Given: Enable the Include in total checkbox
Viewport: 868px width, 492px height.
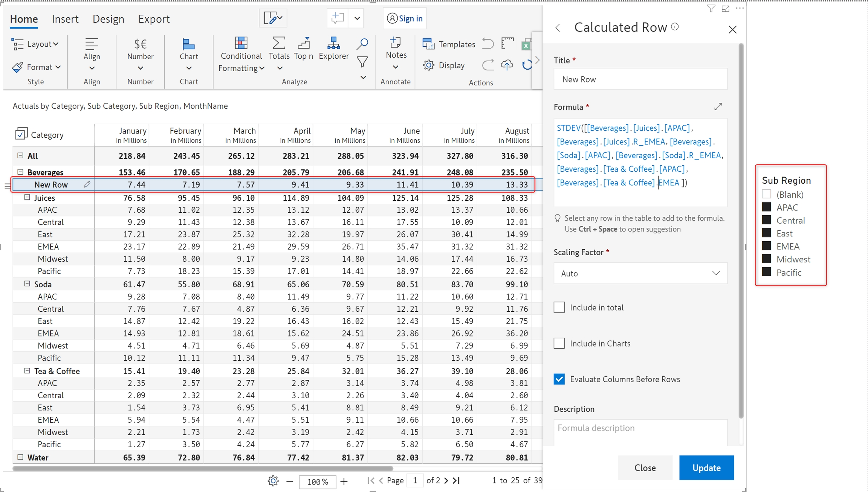Looking at the screenshot, I should coord(559,308).
